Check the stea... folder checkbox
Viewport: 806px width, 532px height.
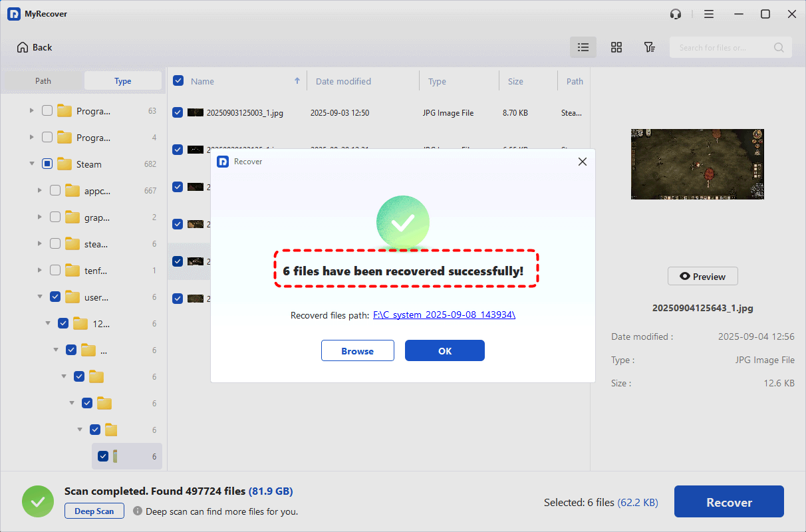(55, 244)
